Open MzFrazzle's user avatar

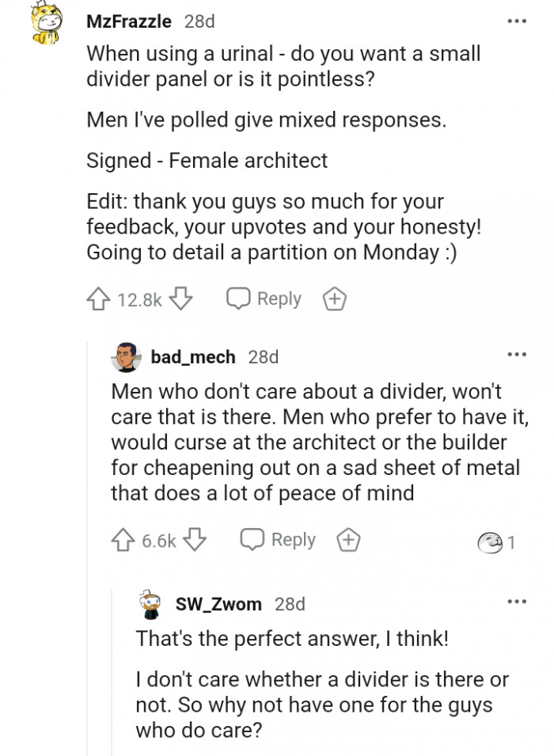(x=46, y=23)
